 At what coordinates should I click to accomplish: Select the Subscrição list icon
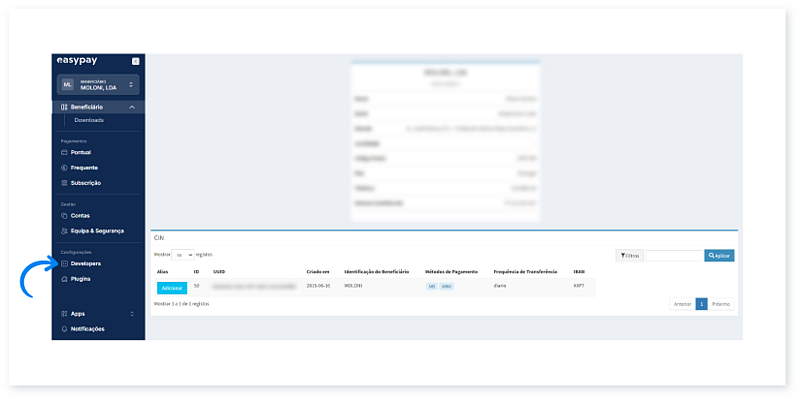coord(65,183)
